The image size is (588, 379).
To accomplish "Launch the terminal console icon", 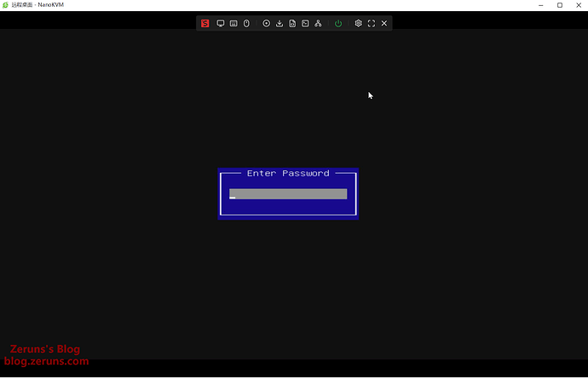I will 305,24.
